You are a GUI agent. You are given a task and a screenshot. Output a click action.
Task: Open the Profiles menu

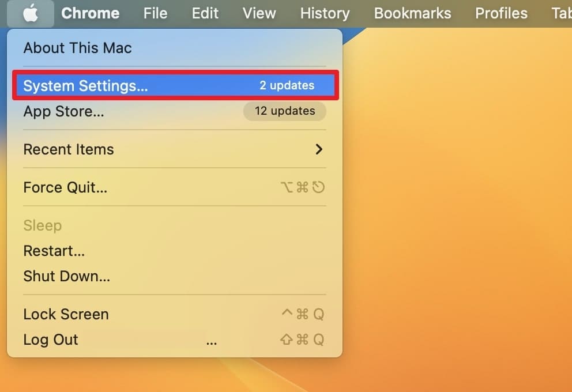tap(501, 13)
